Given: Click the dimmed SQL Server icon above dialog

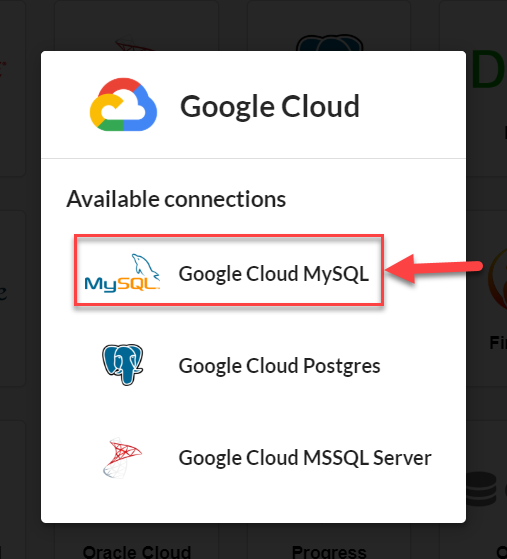Looking at the screenshot, I should pos(134,43).
